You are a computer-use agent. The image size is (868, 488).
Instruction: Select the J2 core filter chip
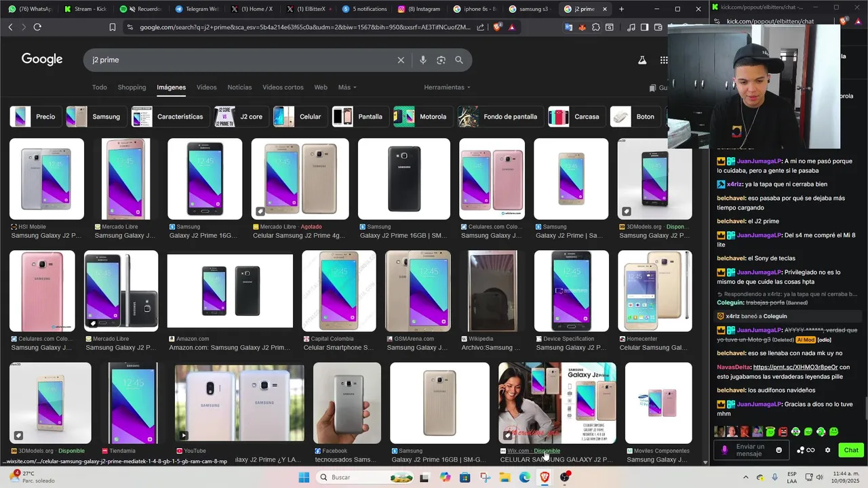241,117
